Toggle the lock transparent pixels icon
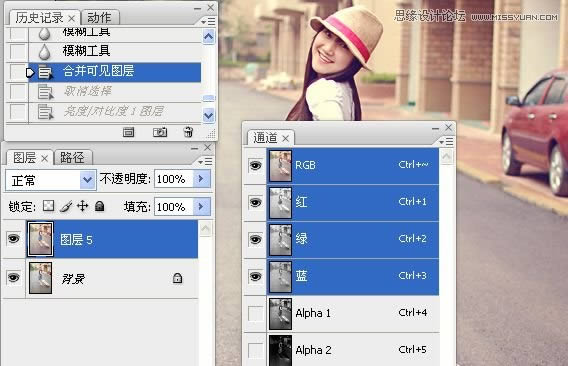Image resolution: width=568 pixels, height=366 pixels. point(49,206)
